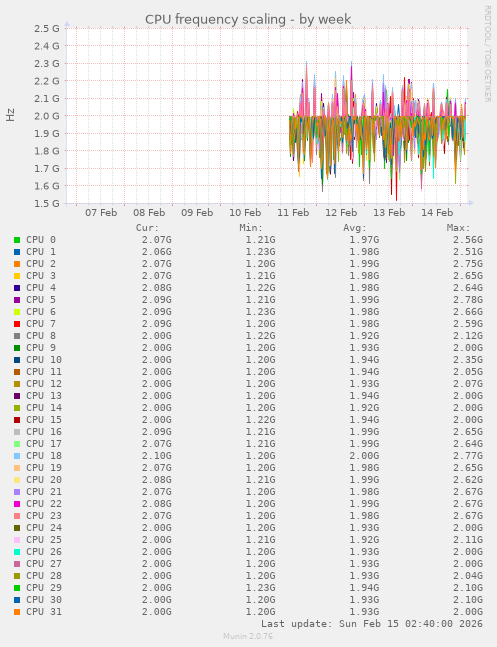Click the 'Munin 2.0.76' version text

point(248,636)
